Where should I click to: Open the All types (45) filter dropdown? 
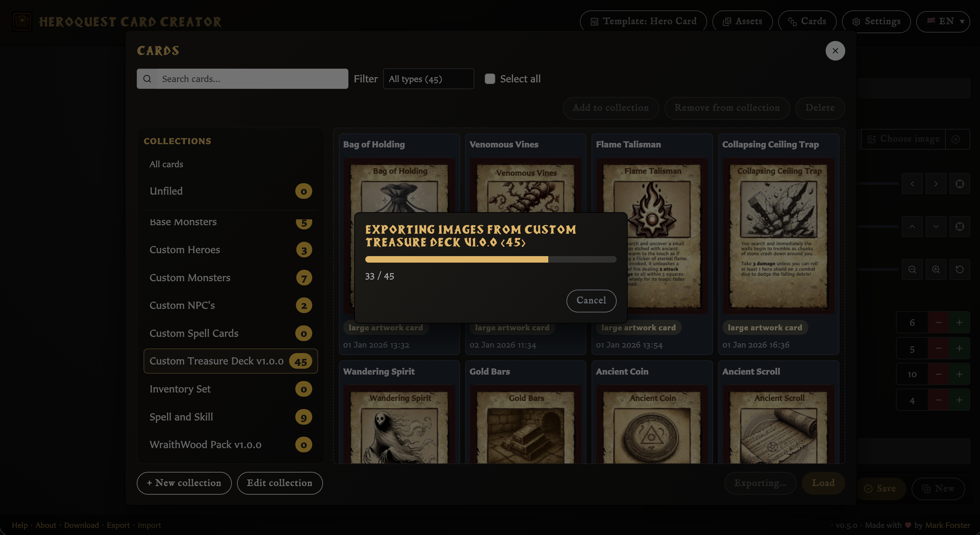pos(428,79)
